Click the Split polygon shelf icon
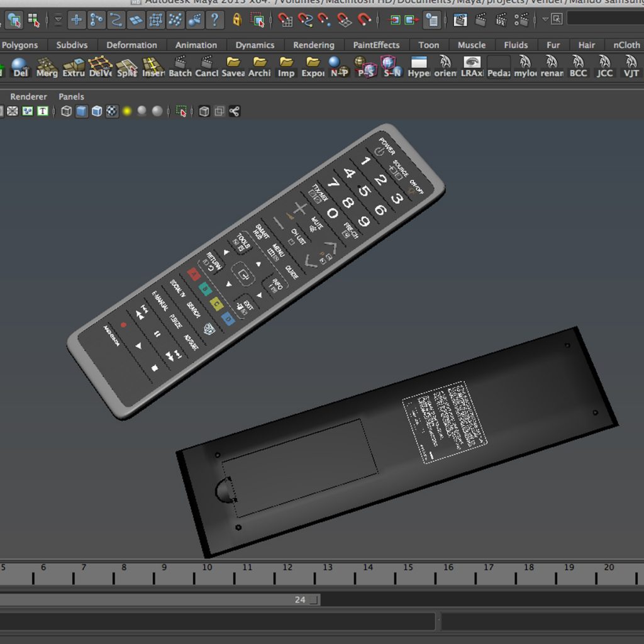This screenshot has width=644, height=644. click(x=126, y=66)
